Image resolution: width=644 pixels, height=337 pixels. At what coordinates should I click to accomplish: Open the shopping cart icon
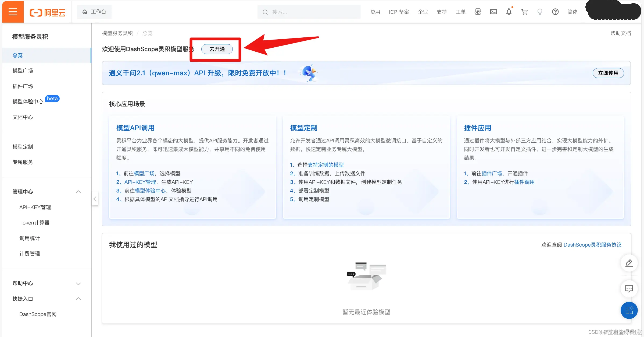[x=524, y=12]
